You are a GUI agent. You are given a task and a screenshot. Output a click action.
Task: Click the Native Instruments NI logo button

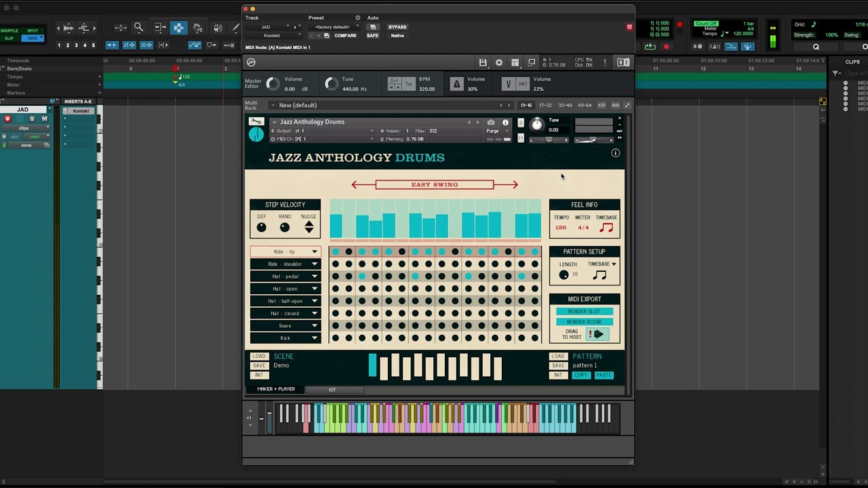pyautogui.click(x=623, y=62)
